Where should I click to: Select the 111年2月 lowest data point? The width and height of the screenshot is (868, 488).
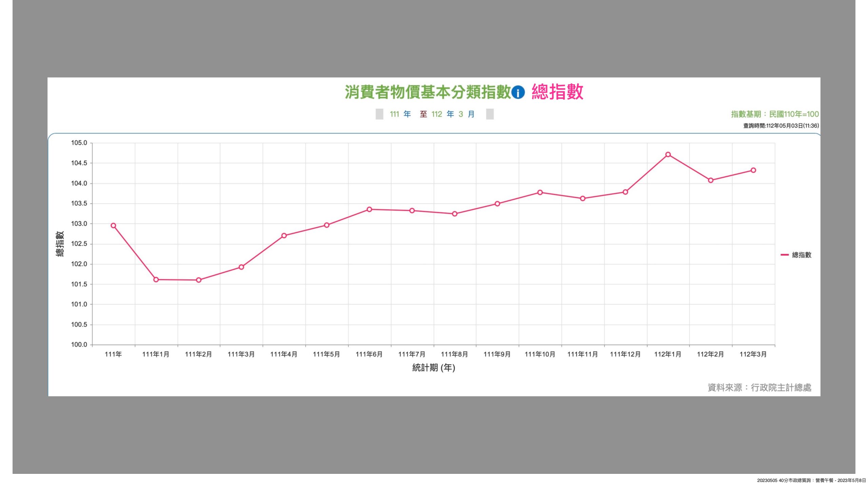tap(199, 280)
